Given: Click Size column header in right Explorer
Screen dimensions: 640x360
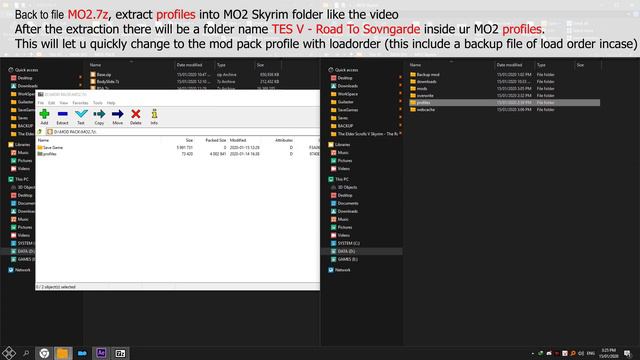Looking at the screenshot, I should click(580, 65).
